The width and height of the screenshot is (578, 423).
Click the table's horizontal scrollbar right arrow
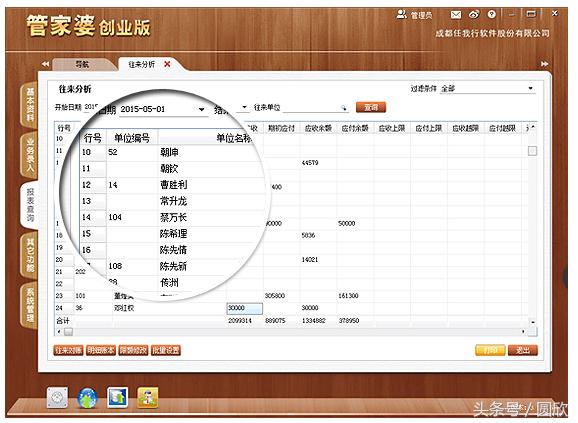[523, 332]
